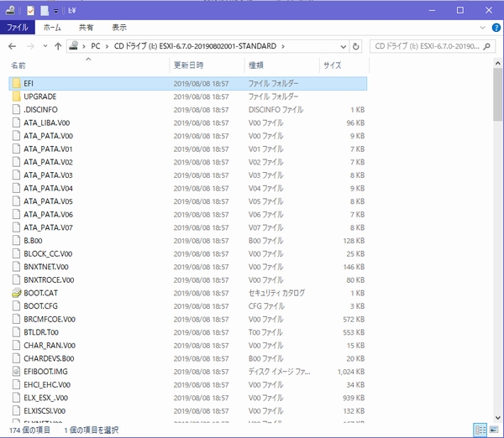Select the ATA_PATA.V06 file name
504x438 pixels.
click(x=48, y=215)
